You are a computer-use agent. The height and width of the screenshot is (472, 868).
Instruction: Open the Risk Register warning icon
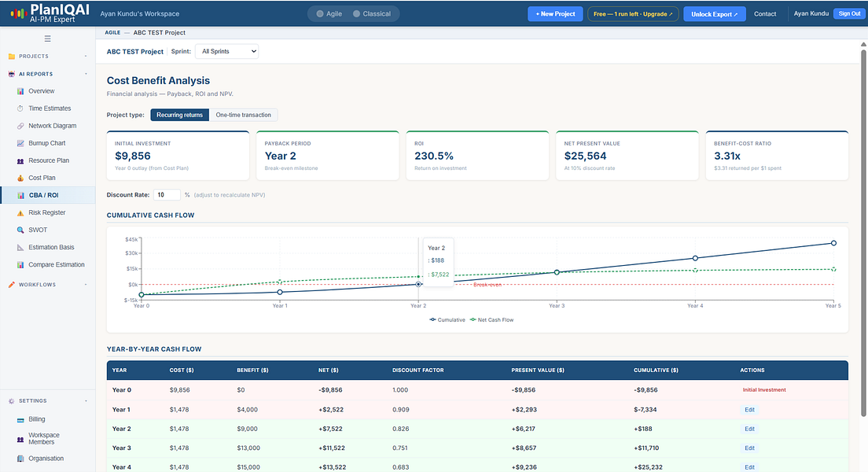[20, 212]
